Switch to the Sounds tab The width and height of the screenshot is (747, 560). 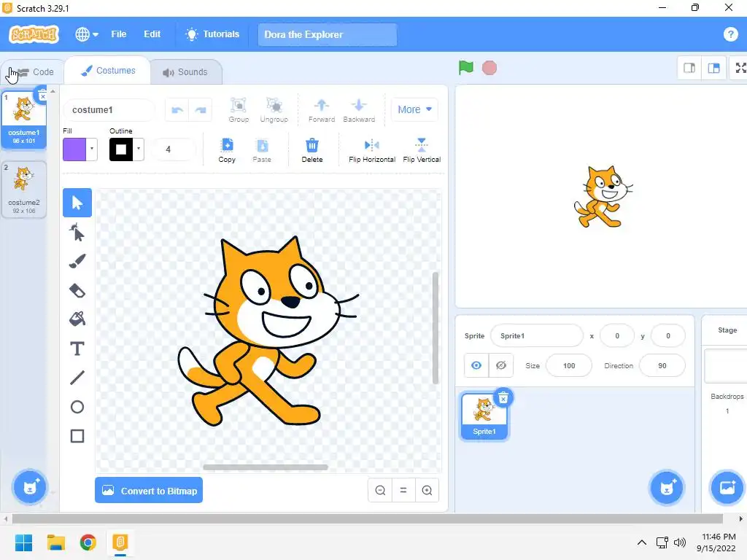(185, 72)
